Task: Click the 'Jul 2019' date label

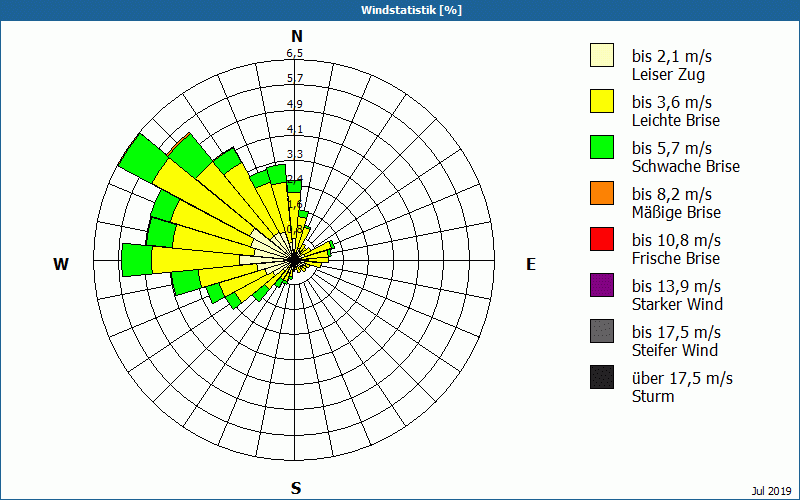Action: click(771, 491)
